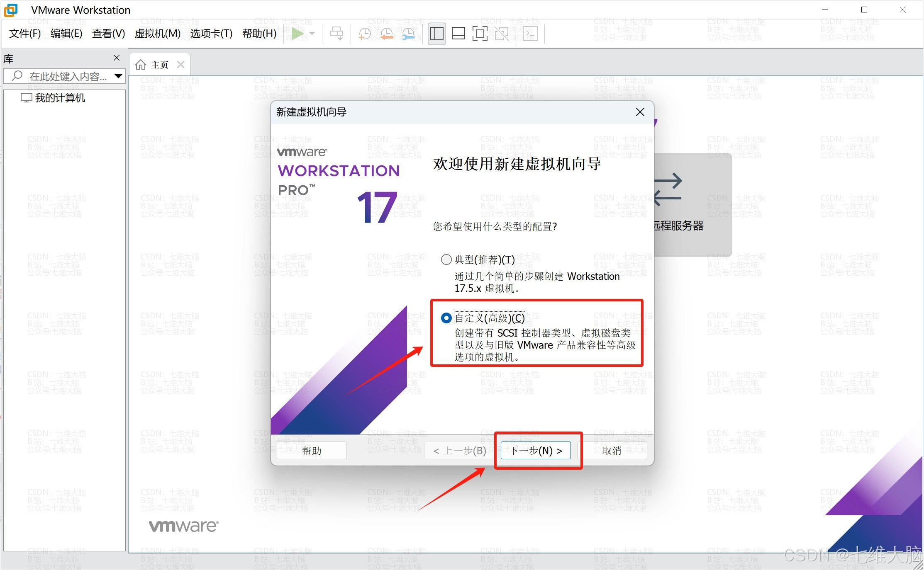Select 我的计算机 in library tree
This screenshot has width=924, height=570.
(59, 98)
